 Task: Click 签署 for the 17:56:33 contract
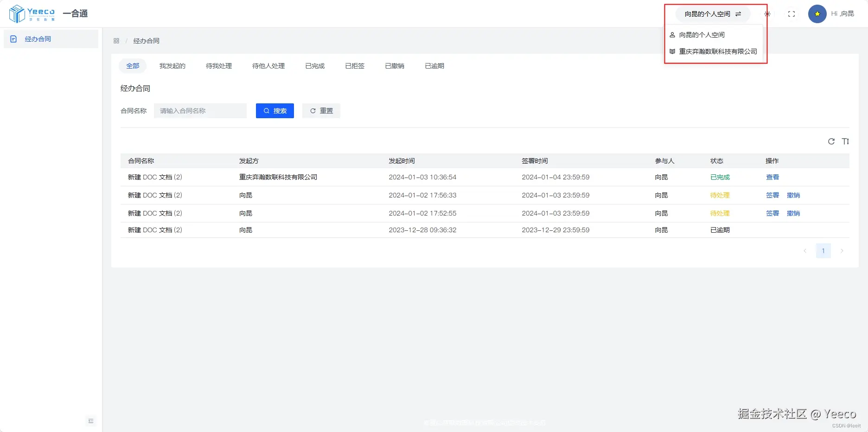772,195
